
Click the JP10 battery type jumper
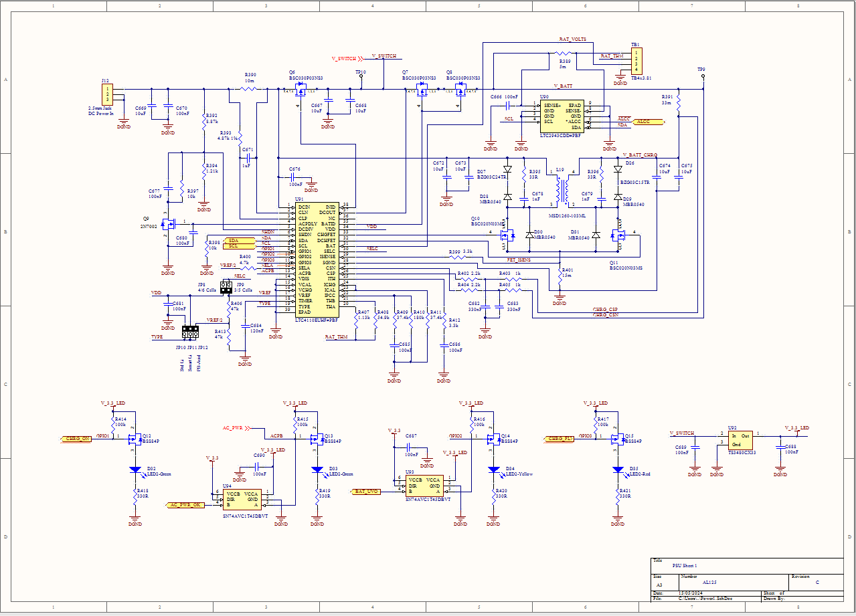(185, 330)
